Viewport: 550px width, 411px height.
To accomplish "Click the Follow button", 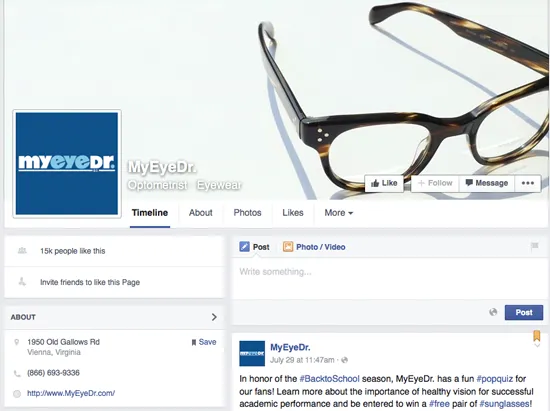I will 435,183.
